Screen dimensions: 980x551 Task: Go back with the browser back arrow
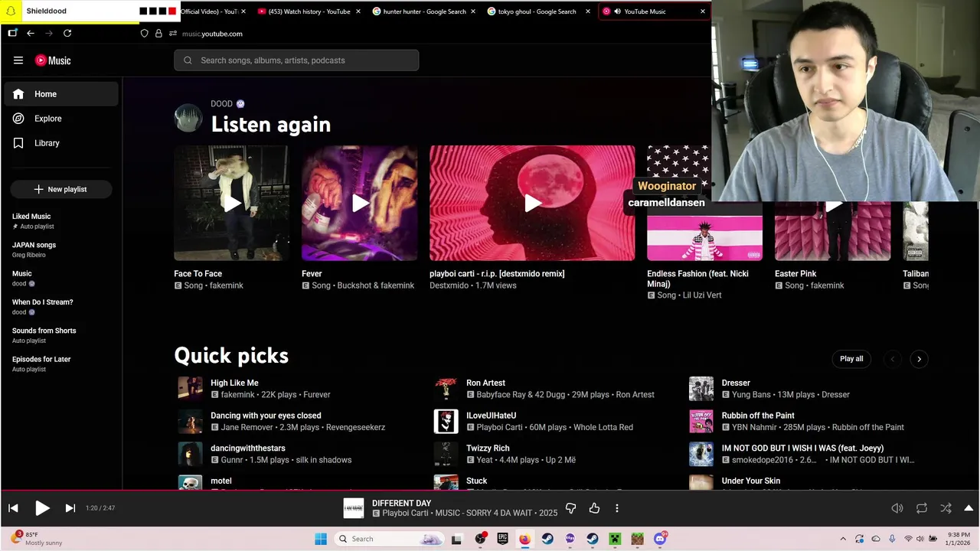click(x=31, y=33)
